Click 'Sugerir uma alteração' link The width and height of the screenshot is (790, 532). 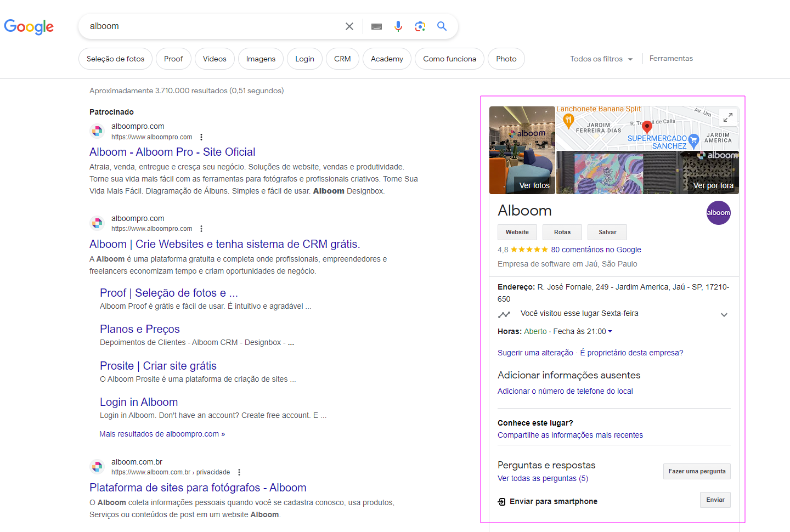(535, 353)
